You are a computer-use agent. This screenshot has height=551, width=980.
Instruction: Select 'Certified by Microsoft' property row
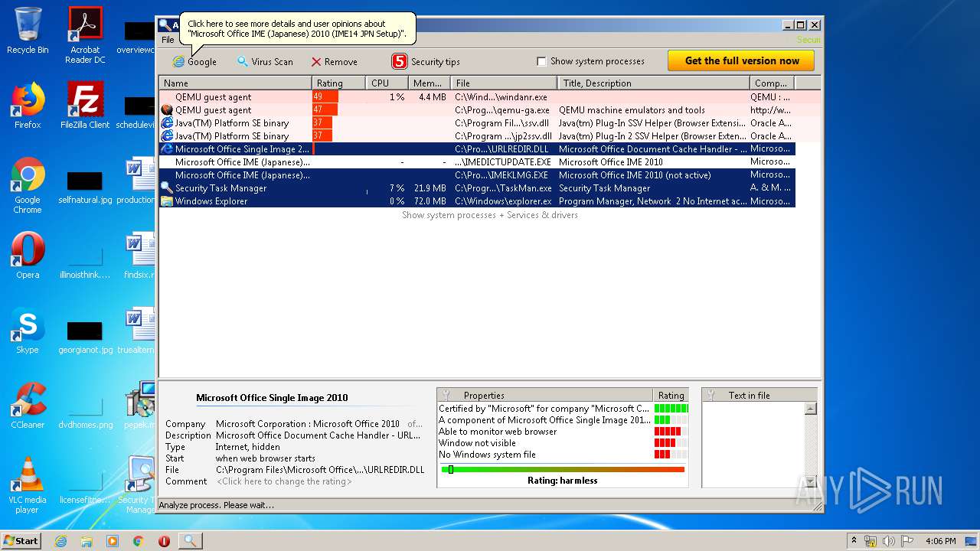click(563, 409)
